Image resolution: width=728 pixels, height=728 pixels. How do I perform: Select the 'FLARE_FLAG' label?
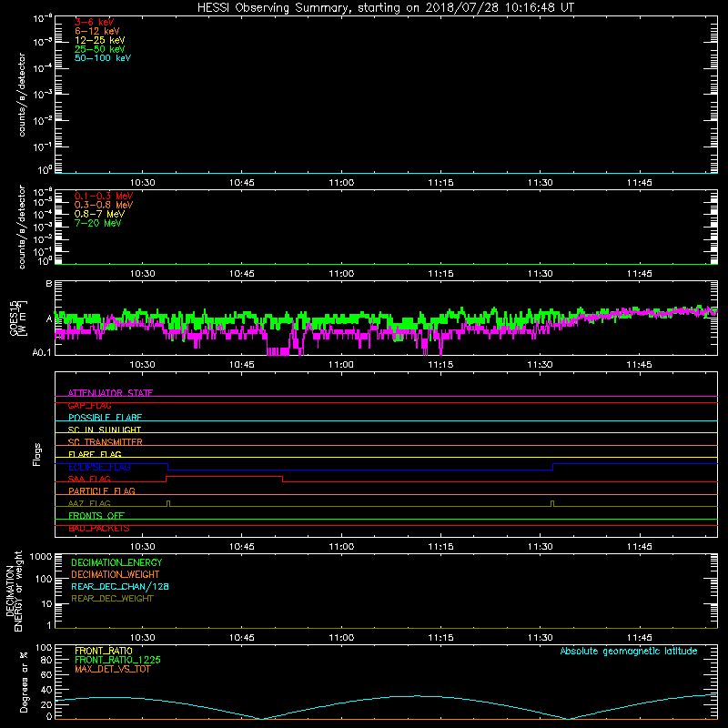pos(95,454)
